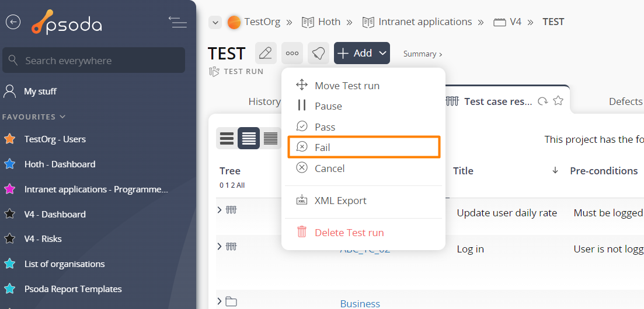Click the back arrow circle icon
This screenshot has width=644, height=309.
tap(13, 22)
